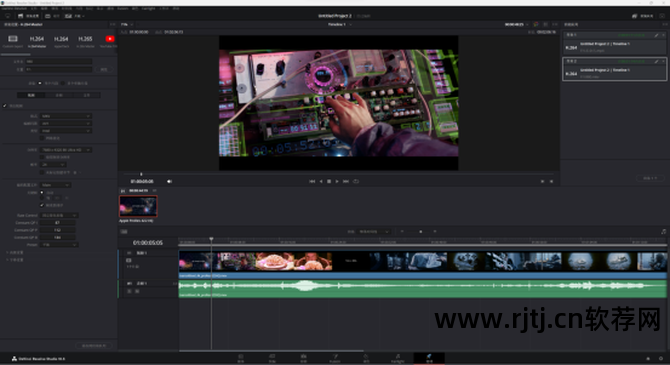Click the Constant QP I value field

click(58, 223)
